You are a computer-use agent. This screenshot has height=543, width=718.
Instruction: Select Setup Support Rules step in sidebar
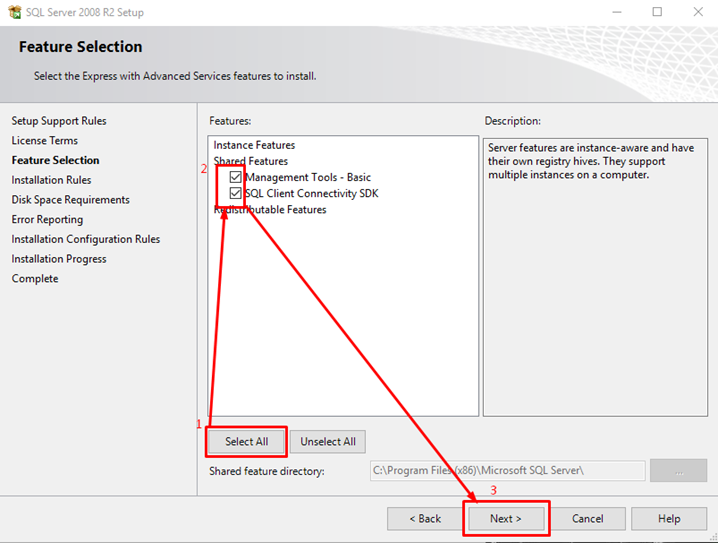coord(59,121)
